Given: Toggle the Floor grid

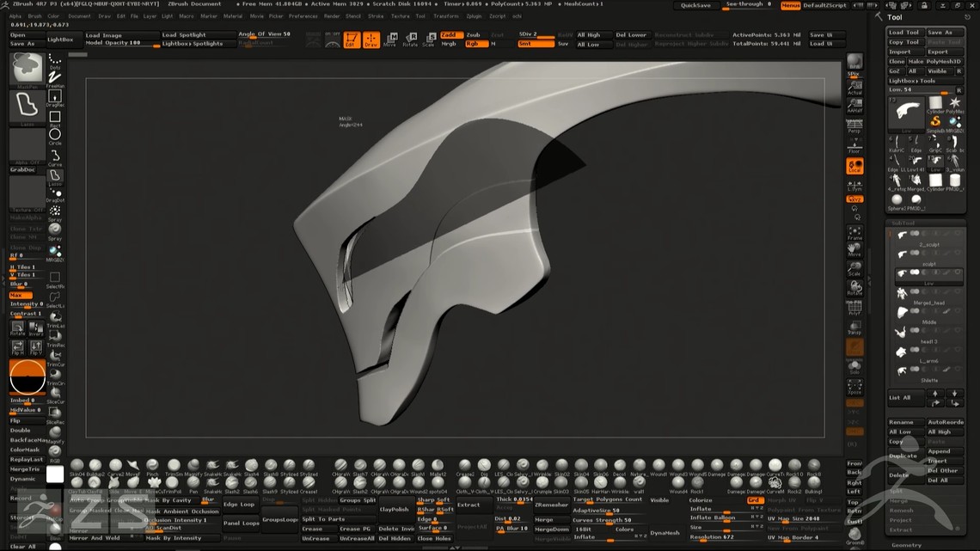Looking at the screenshot, I should click(854, 145).
